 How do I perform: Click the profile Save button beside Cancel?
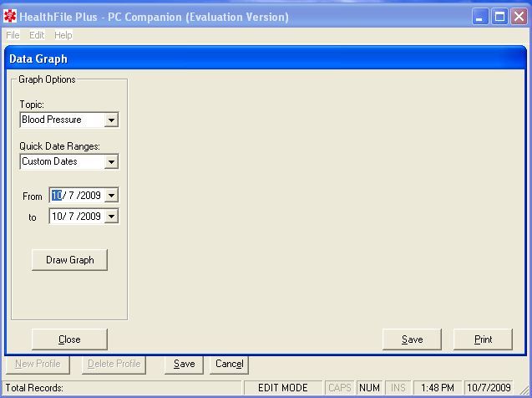click(x=184, y=365)
